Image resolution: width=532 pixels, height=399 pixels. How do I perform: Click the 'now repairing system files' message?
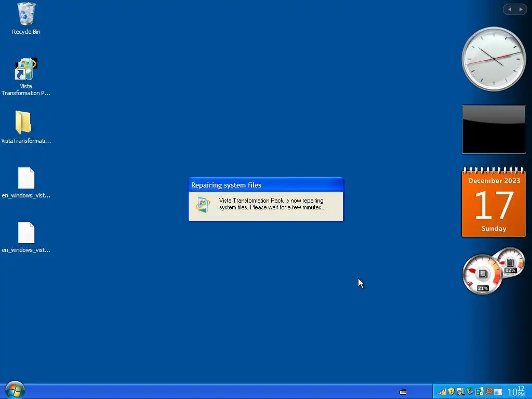coord(272,204)
